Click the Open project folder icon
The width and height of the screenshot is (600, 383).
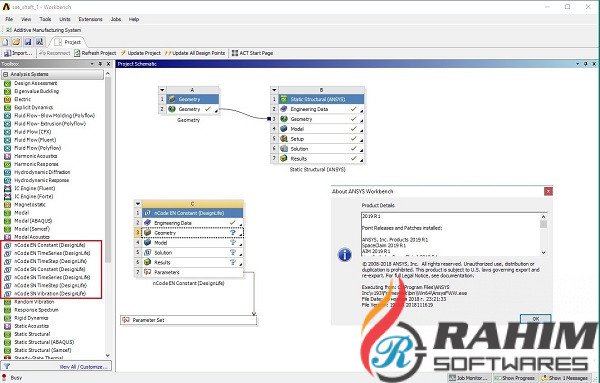coord(16,42)
